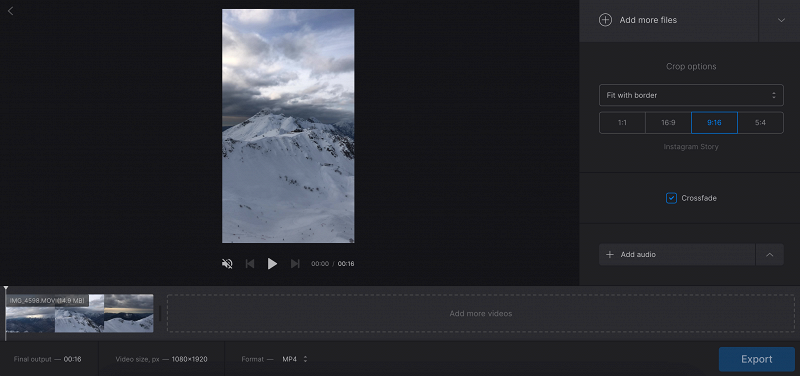Image resolution: width=800 pixels, height=376 pixels.
Task: Click the 00:00 / 00:16 playback time display
Action: click(333, 264)
